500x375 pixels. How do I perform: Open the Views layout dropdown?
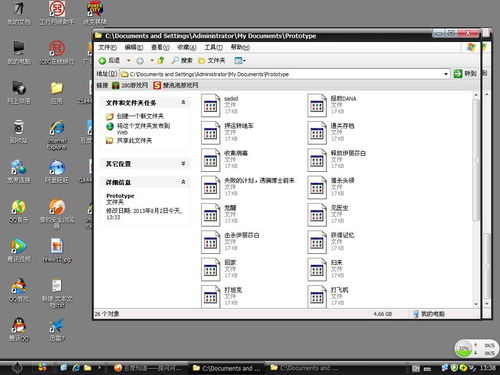click(240, 60)
